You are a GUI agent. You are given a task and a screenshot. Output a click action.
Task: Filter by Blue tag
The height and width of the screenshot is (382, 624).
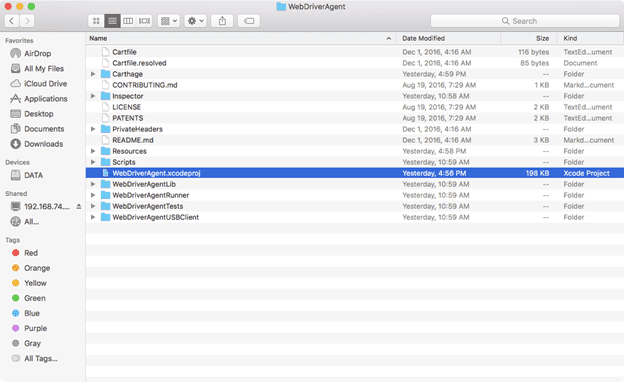(31, 314)
